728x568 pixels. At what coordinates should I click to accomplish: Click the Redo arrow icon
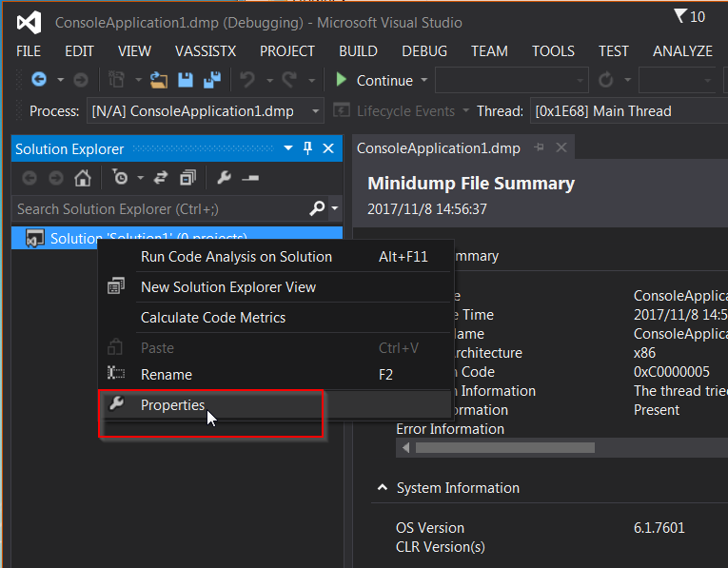289,80
